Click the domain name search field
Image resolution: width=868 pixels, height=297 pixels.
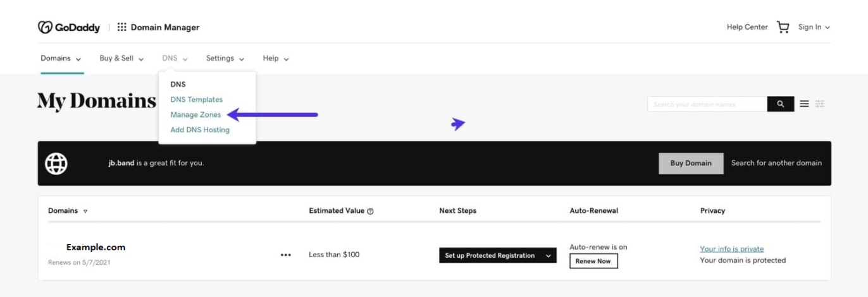707,104
